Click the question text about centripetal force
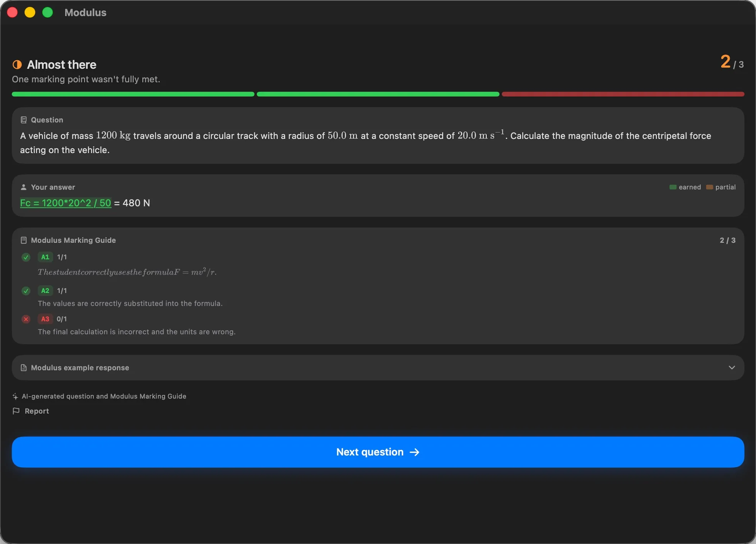756x544 pixels. [x=365, y=143]
